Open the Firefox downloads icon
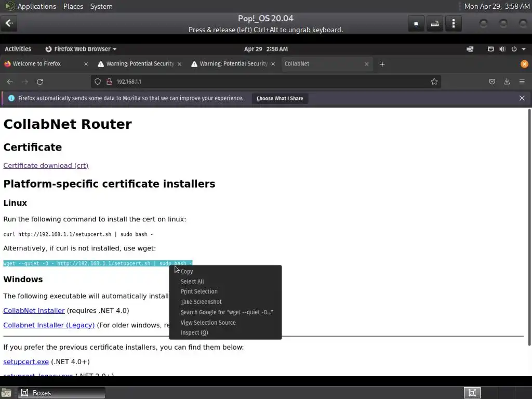This screenshot has height=399, width=532. (x=507, y=82)
